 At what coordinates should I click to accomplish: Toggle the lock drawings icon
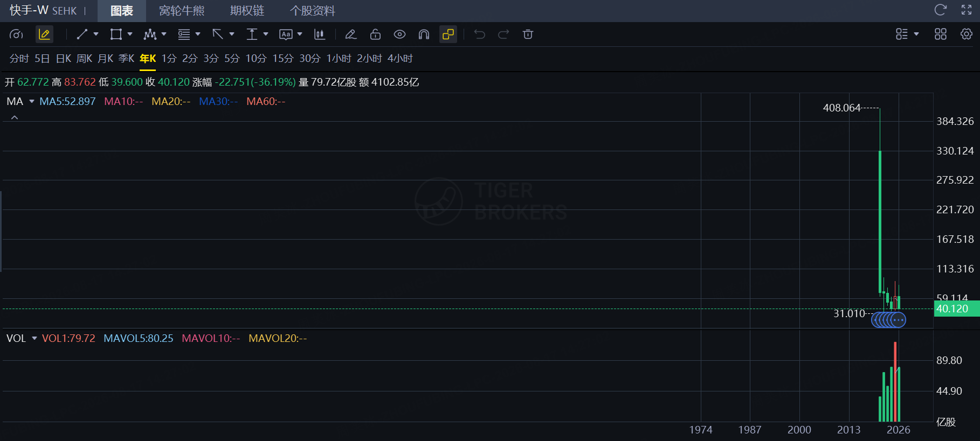[x=376, y=34]
